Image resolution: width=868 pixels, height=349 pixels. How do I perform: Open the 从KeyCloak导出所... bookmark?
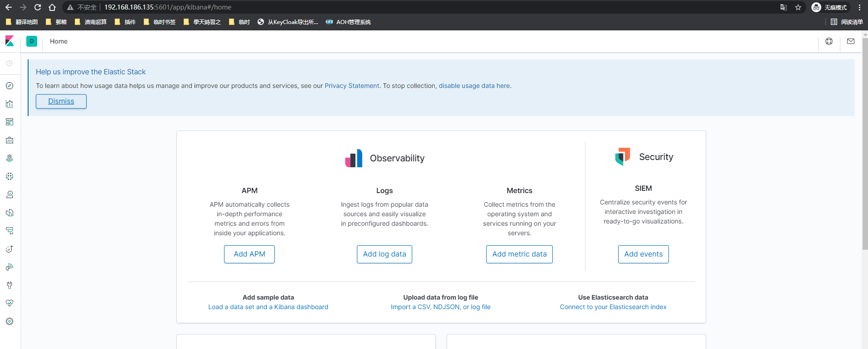[288, 22]
